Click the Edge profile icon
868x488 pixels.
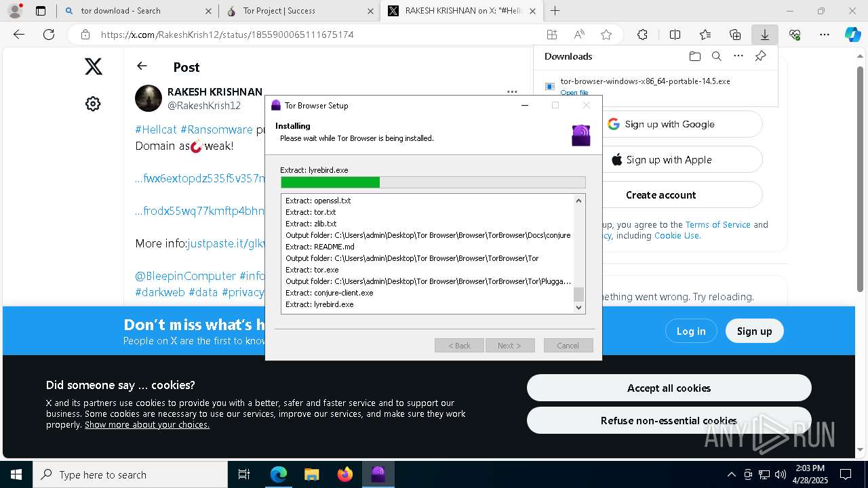(15, 11)
